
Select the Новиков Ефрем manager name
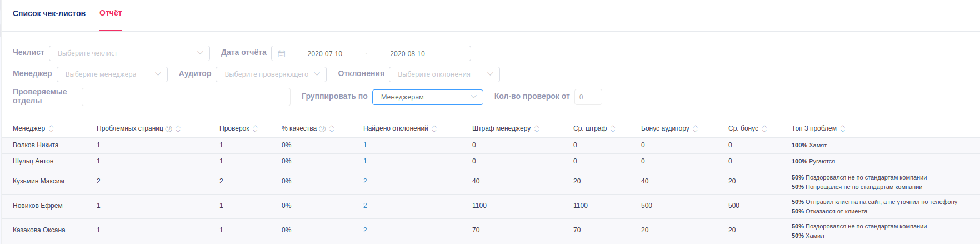pyautogui.click(x=38, y=206)
